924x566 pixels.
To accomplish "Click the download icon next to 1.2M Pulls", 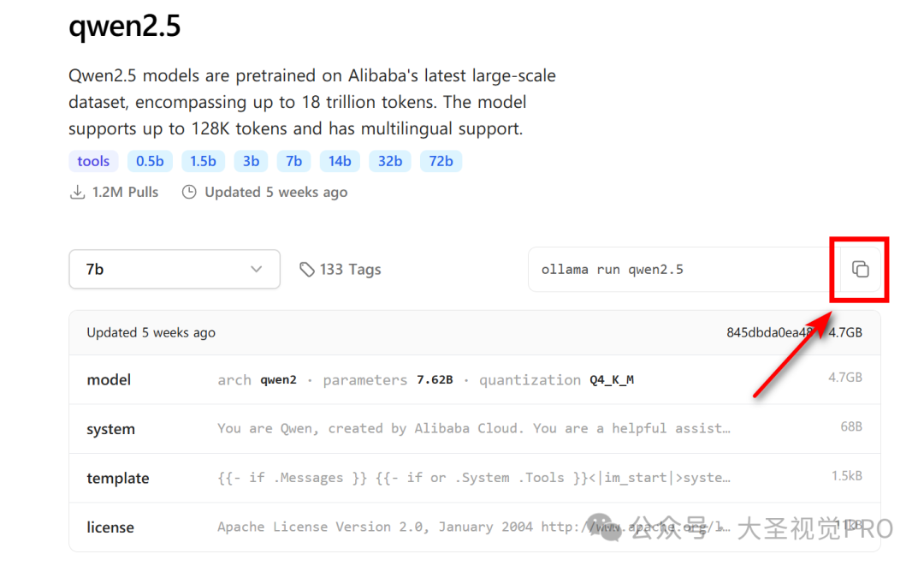I will click(x=77, y=192).
